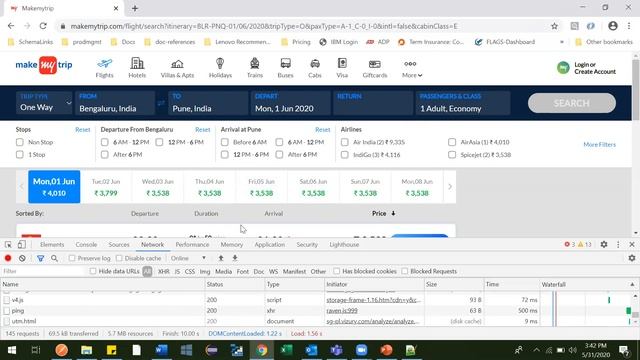Reset the Stops filter
The image size is (640, 360).
point(82,129)
